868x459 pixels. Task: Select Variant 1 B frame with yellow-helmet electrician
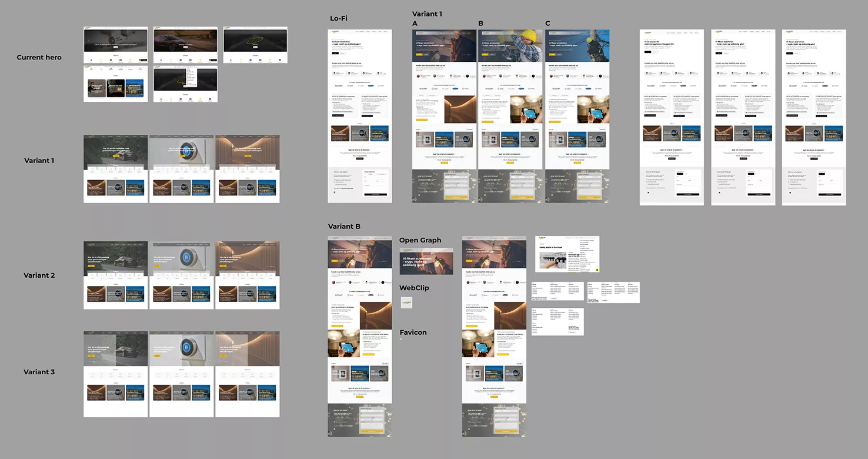pyautogui.click(x=510, y=116)
